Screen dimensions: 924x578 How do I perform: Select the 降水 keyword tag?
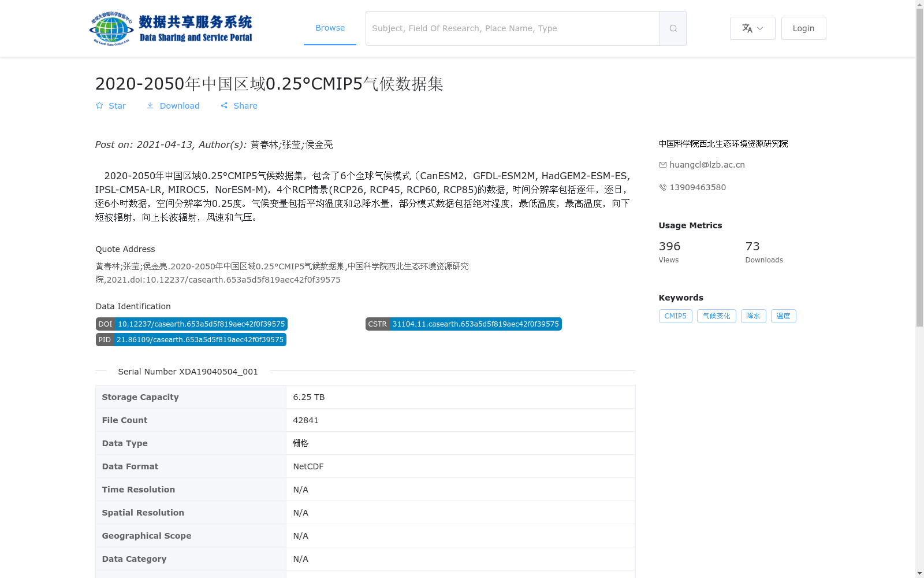click(754, 316)
